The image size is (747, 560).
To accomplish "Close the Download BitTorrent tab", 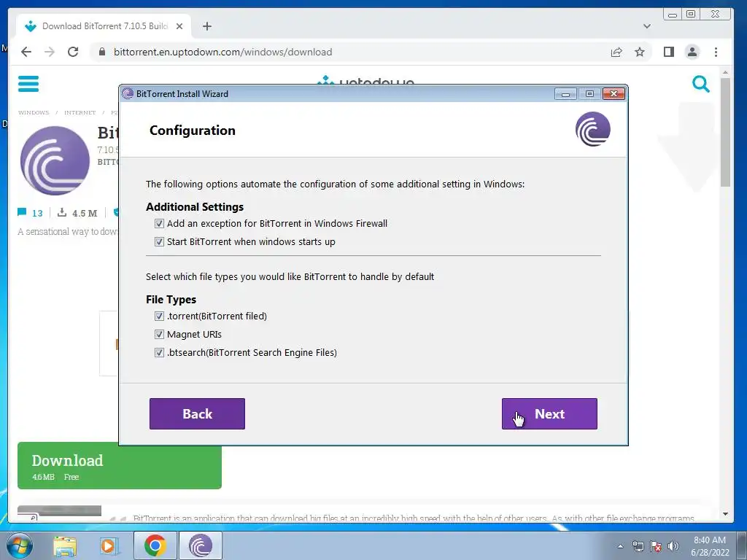I will point(179,26).
